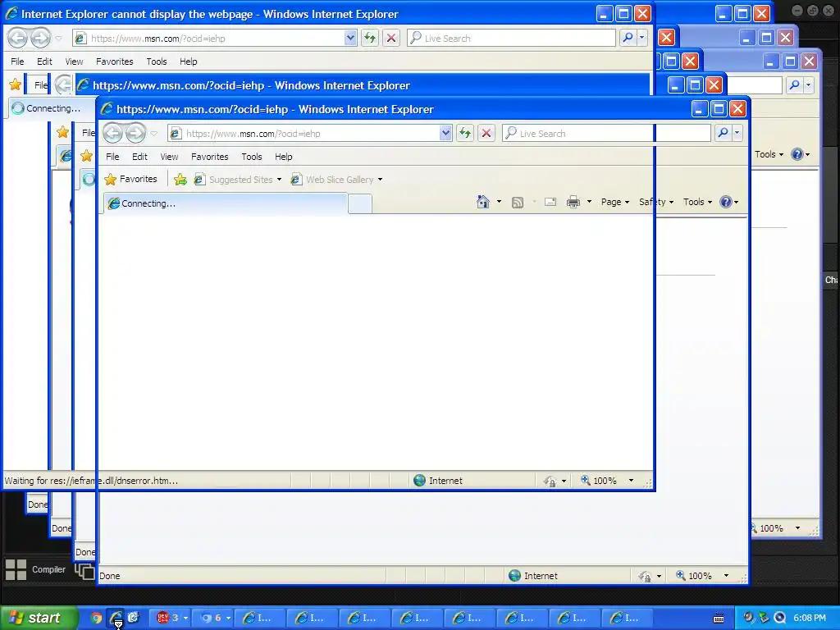Click Internet globe in 'Waiting for res://' status bar
The width and height of the screenshot is (840, 630).
(x=419, y=481)
